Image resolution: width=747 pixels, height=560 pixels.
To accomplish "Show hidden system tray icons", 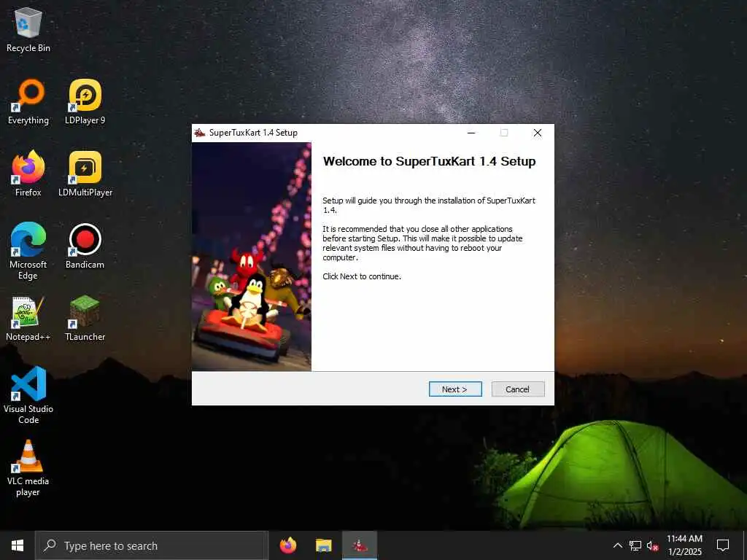I will click(617, 545).
